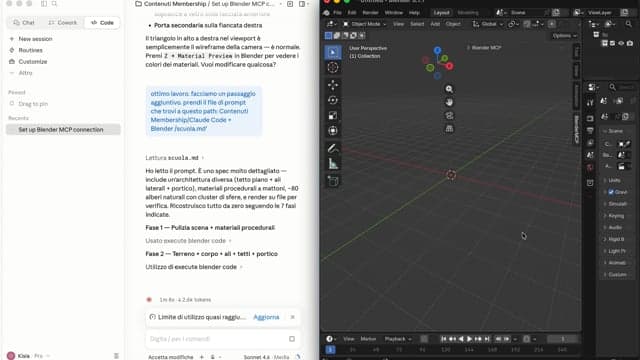
Task: Open the Tool properties tab icon
Action: point(590,103)
